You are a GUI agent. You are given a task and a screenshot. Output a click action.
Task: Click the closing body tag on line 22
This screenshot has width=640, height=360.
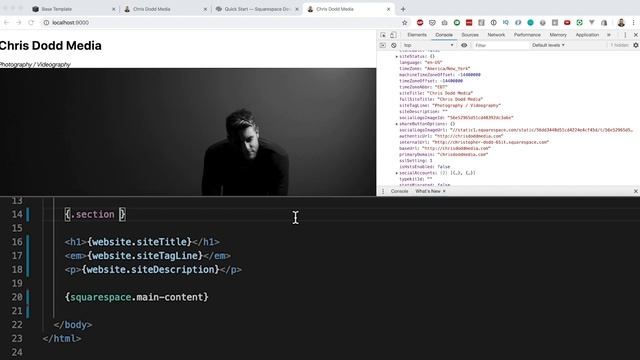(73, 325)
